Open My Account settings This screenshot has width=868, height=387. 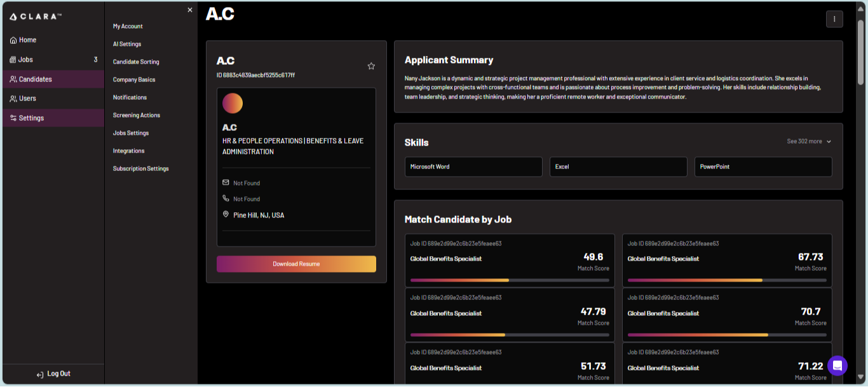(x=128, y=27)
